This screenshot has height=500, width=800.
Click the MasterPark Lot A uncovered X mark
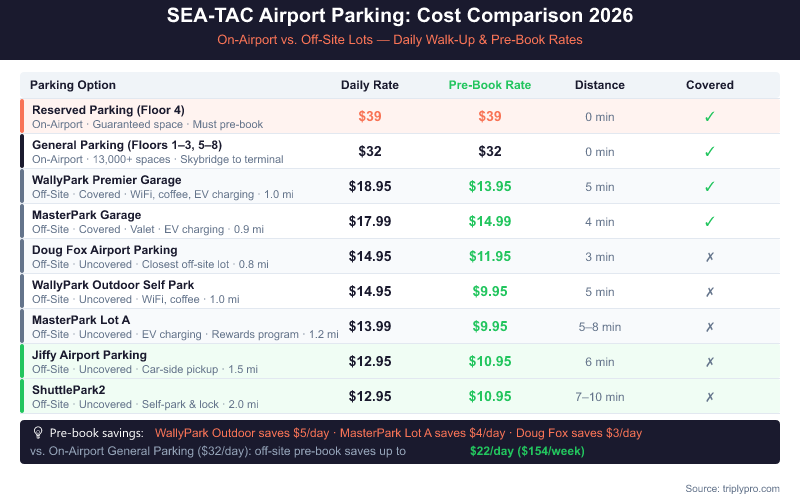[710, 326]
